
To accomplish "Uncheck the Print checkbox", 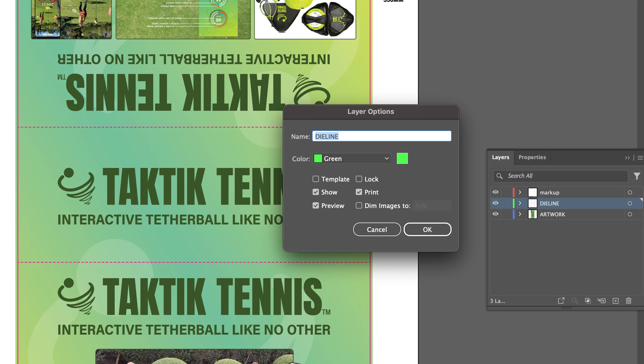I will (x=359, y=192).
